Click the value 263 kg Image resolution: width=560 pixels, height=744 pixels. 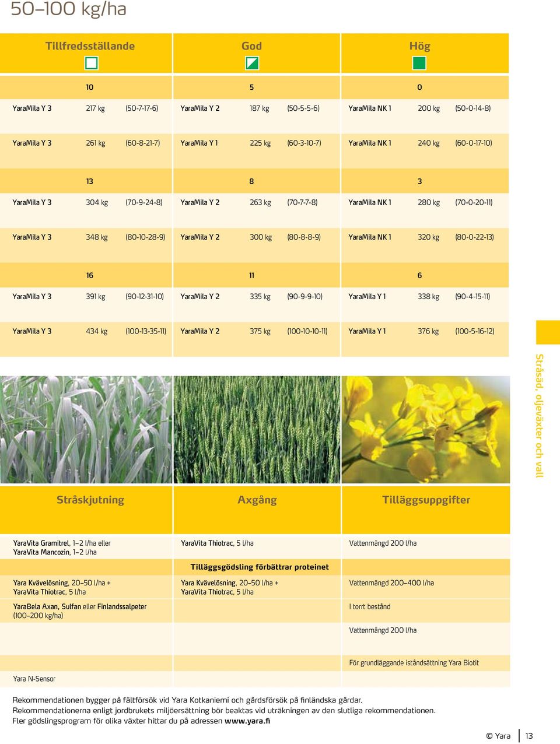[260, 202]
